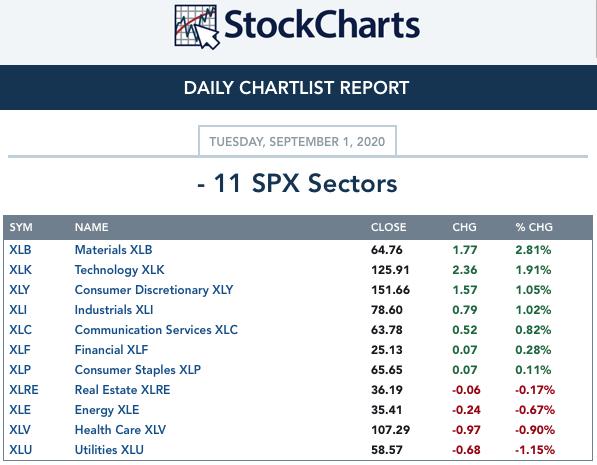The image size is (597, 465).
Task: Click the StockCharts wordmark text
Action: 322,24
